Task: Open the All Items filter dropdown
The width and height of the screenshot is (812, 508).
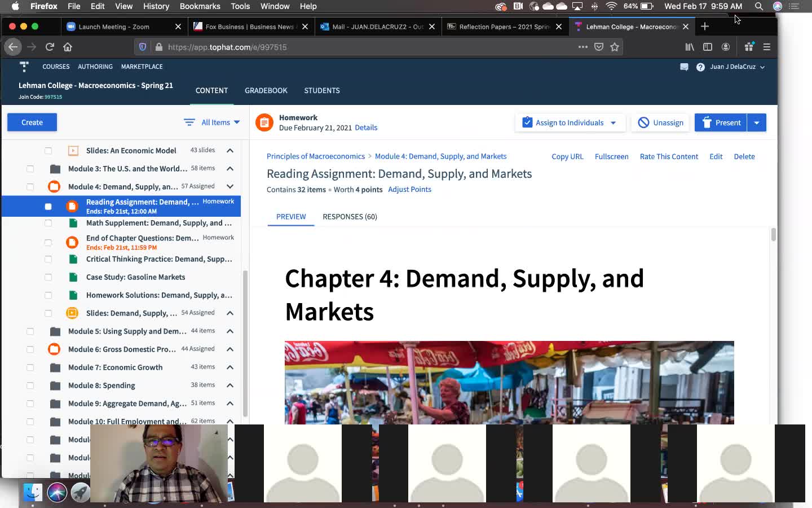Action: (212, 122)
